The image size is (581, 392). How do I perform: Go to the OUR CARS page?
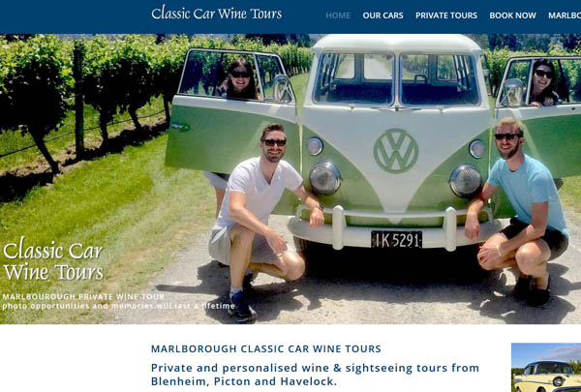(x=382, y=15)
